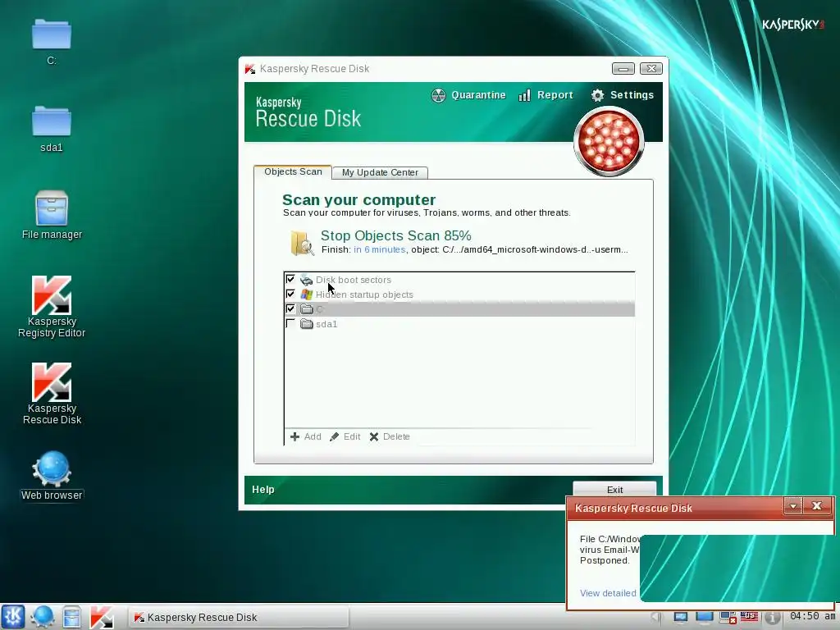The image size is (840, 630).
Task: Click the clock showing 04:50 am
Action: (813, 616)
